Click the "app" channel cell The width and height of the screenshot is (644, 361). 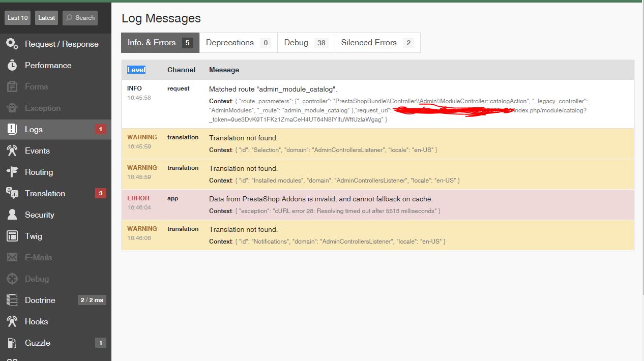tap(173, 198)
